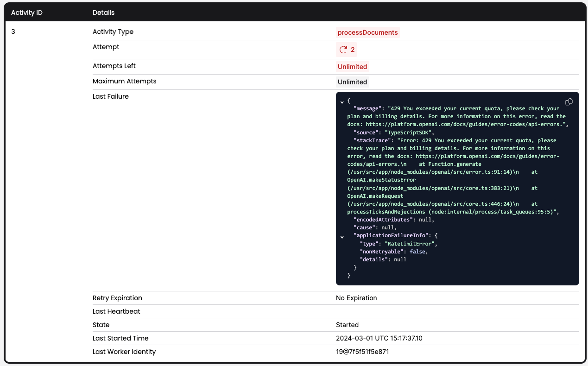The image size is (588, 366).
Task: Click the processDocuments activity type badge
Action: point(367,32)
